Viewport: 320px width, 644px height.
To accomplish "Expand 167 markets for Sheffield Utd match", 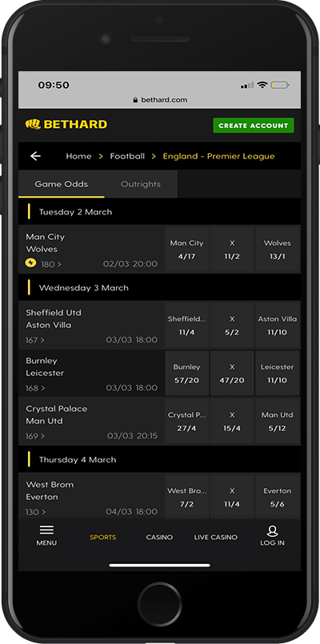I will pos(35,340).
